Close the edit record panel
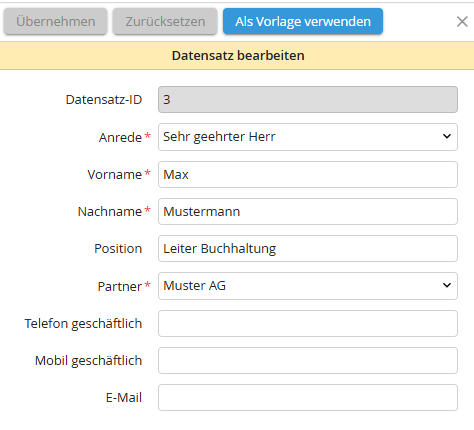 click(x=462, y=22)
